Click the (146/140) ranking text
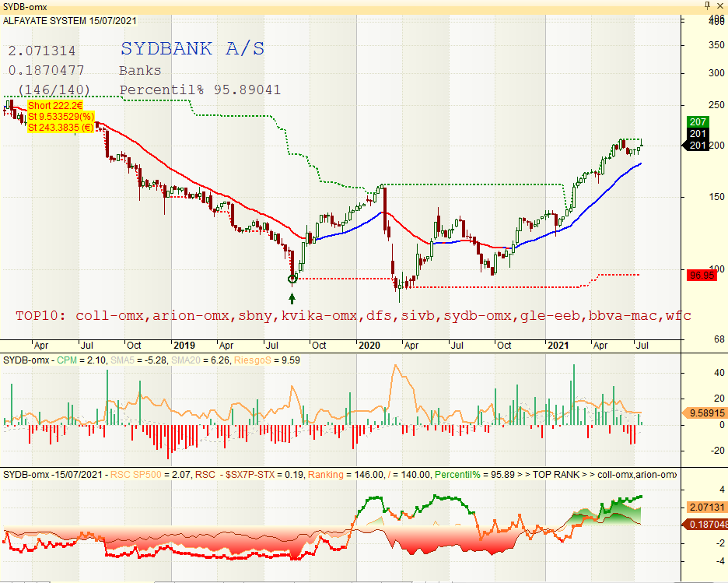 [x=54, y=90]
